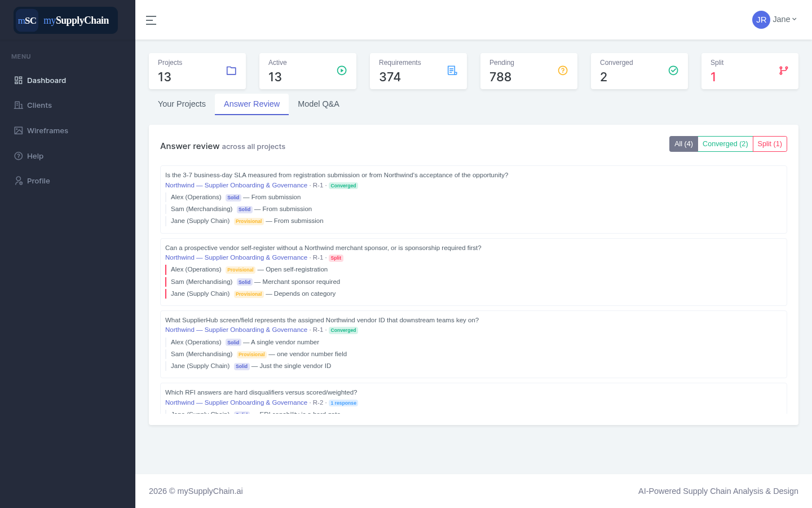Click 'A single vendor number' answer

pyautogui.click(x=285, y=342)
